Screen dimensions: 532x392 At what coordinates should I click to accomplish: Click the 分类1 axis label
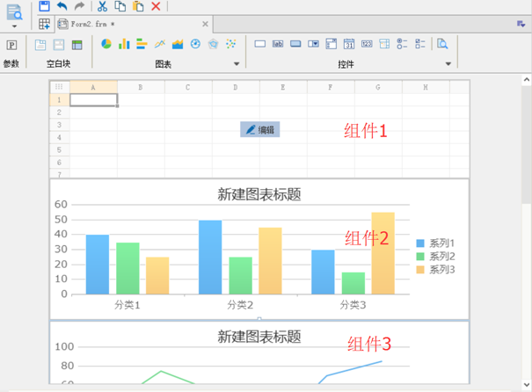coord(128,305)
